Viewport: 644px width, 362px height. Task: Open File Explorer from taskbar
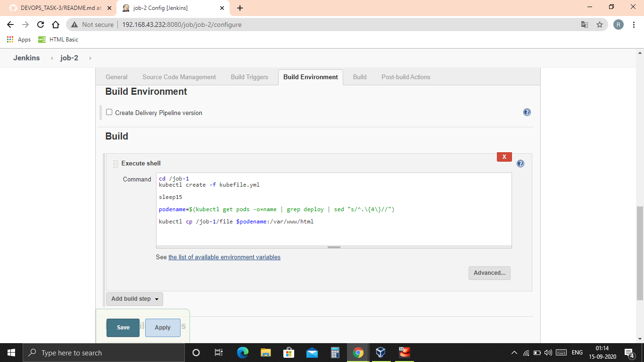(x=266, y=353)
